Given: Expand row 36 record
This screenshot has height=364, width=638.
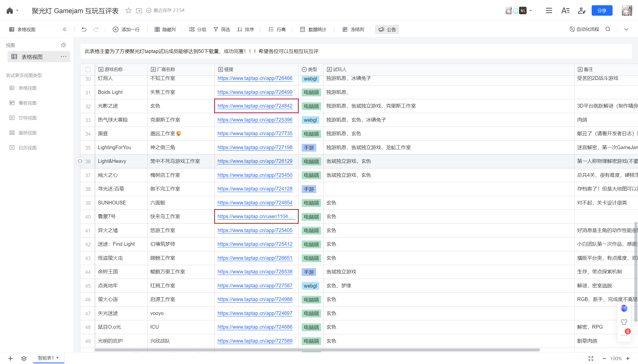Looking at the screenshot, I should click(80, 161).
